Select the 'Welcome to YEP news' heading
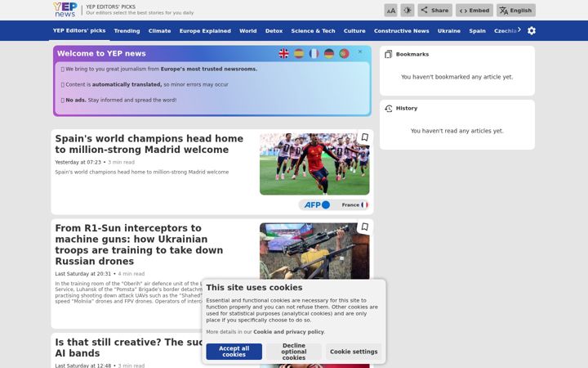This screenshot has height=368, width=588. tap(101, 53)
